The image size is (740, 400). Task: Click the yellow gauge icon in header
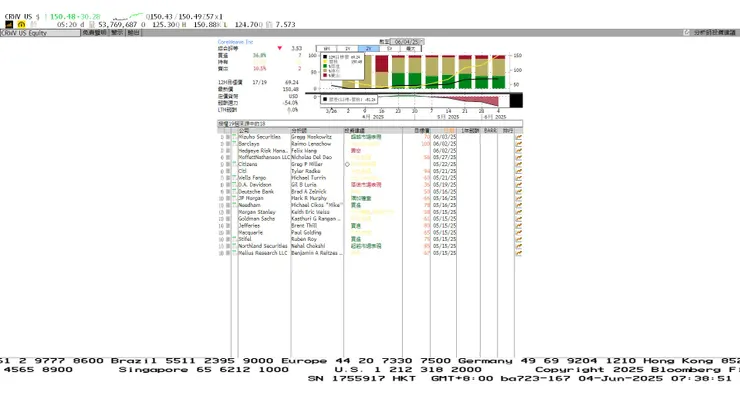[x=21, y=24]
